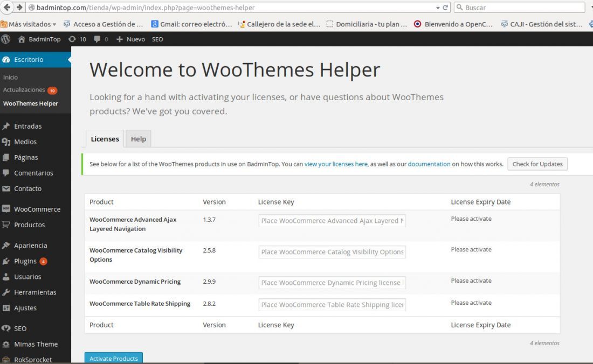
Task: Click the 'Domiciliaria - tu plan ...' bookmark
Action: (367, 24)
